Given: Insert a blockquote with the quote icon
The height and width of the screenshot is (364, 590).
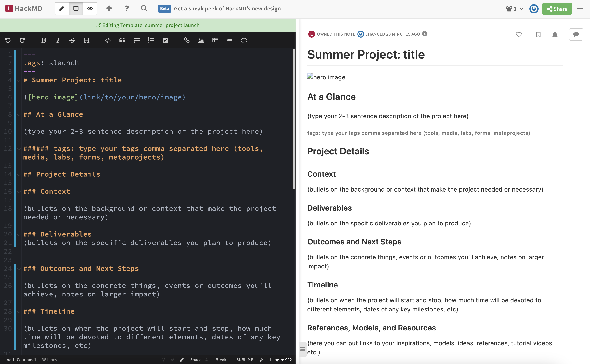Looking at the screenshot, I should 122,40.
